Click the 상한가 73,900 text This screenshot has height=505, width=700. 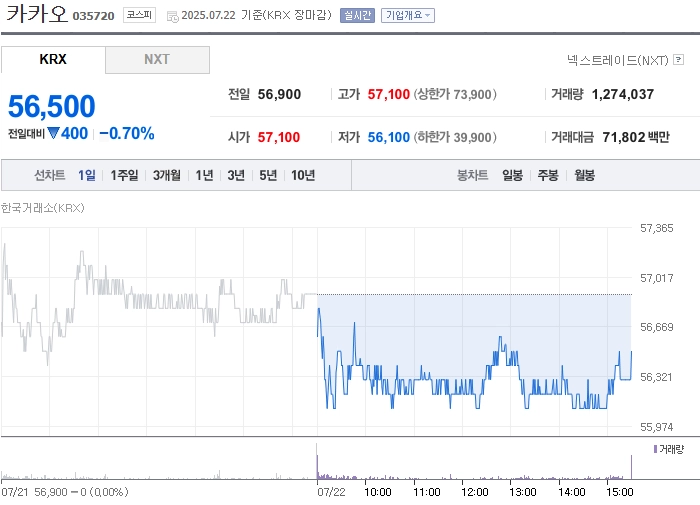point(455,94)
